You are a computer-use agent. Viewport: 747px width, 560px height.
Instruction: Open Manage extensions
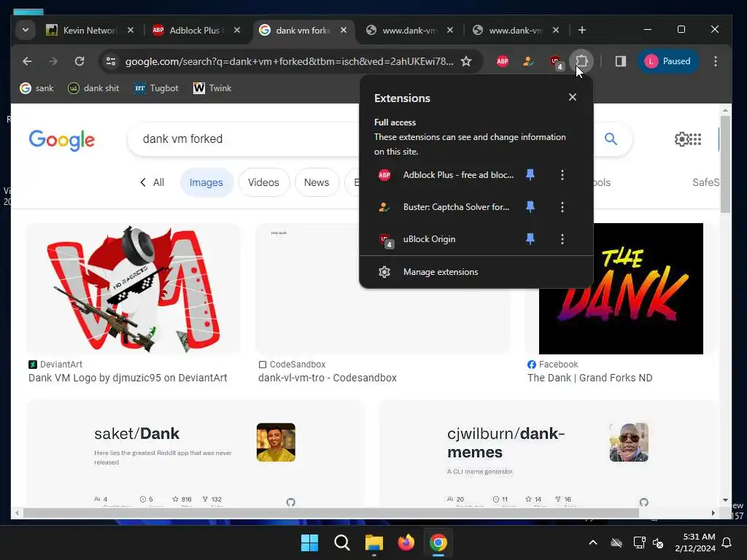coord(476,272)
